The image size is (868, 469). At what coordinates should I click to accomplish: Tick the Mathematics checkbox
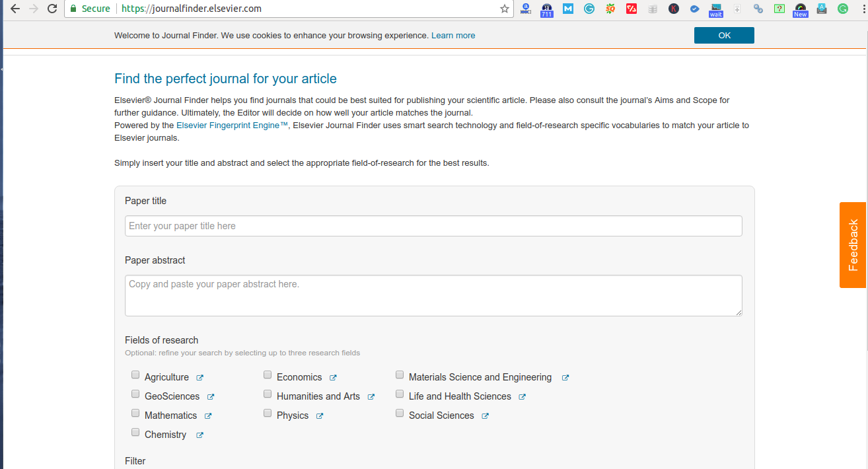point(135,413)
